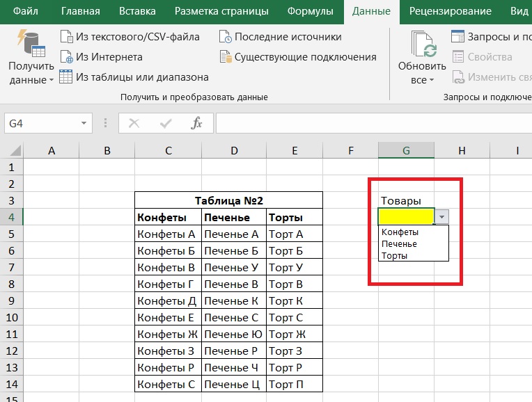Select cell Печенье Б
532x402 pixels.
tap(234, 250)
